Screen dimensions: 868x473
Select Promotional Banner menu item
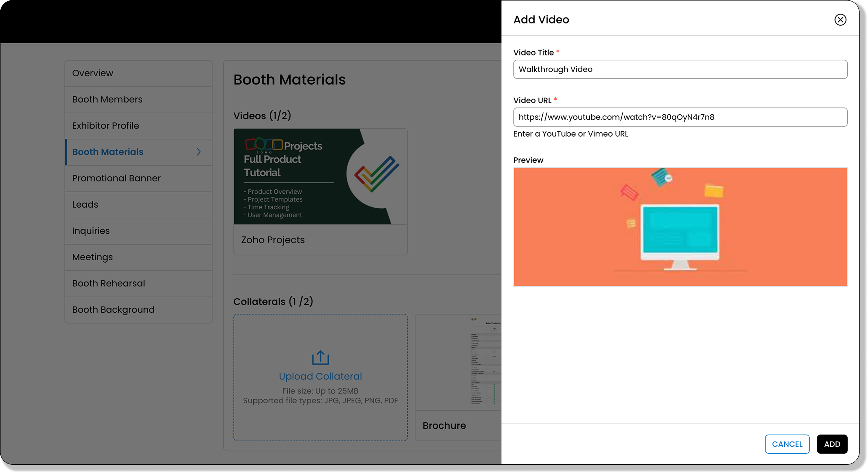tap(116, 178)
